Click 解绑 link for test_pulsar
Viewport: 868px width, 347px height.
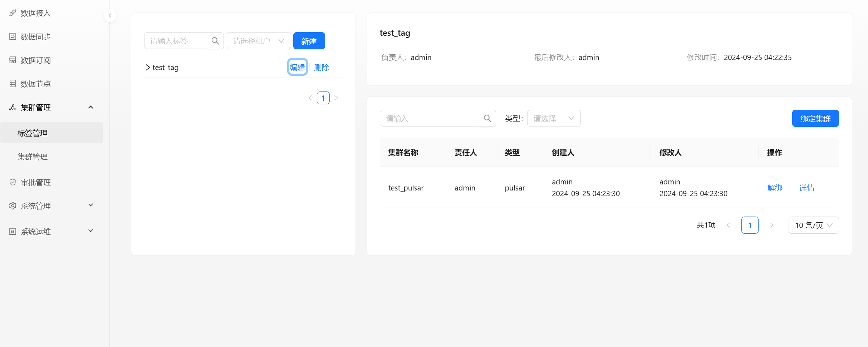tap(775, 188)
